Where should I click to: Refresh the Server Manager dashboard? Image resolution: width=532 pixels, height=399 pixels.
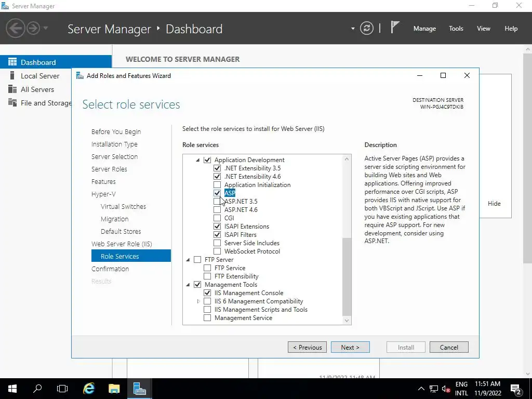point(366,28)
